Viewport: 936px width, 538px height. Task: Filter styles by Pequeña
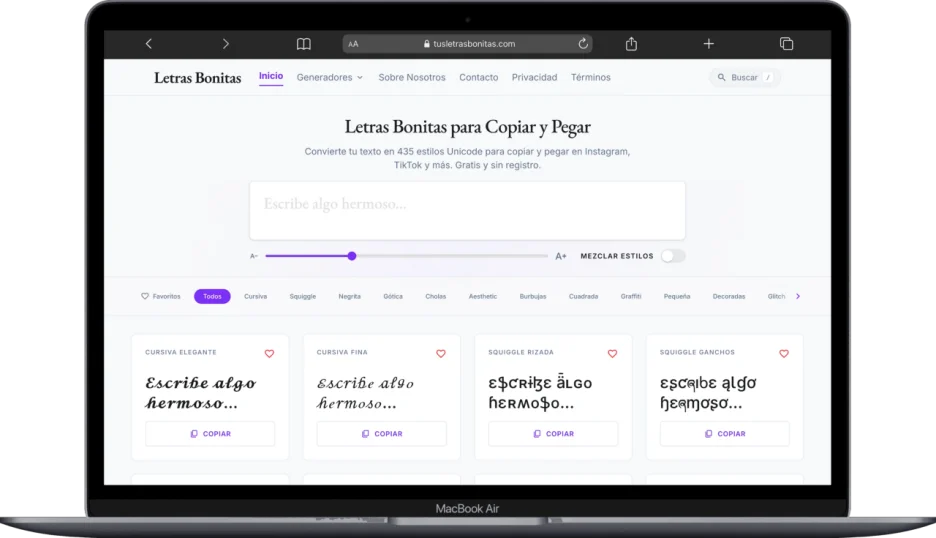coord(677,296)
